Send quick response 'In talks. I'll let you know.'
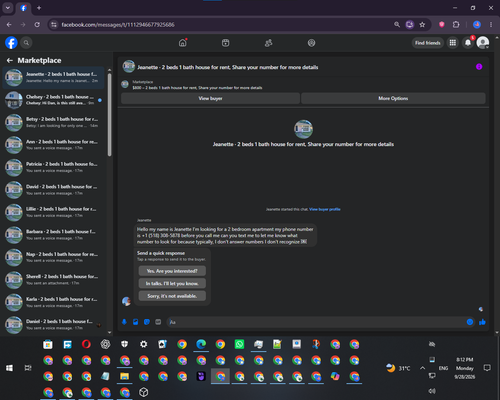This screenshot has height=400, width=500. click(172, 283)
